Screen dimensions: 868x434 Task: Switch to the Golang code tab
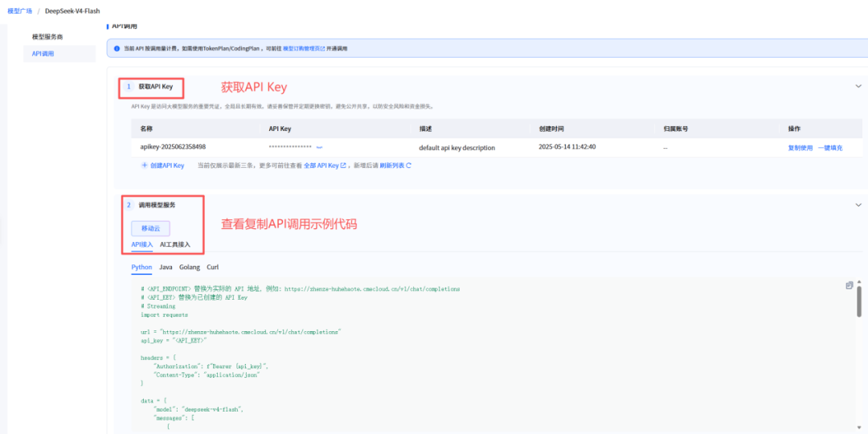pos(190,267)
